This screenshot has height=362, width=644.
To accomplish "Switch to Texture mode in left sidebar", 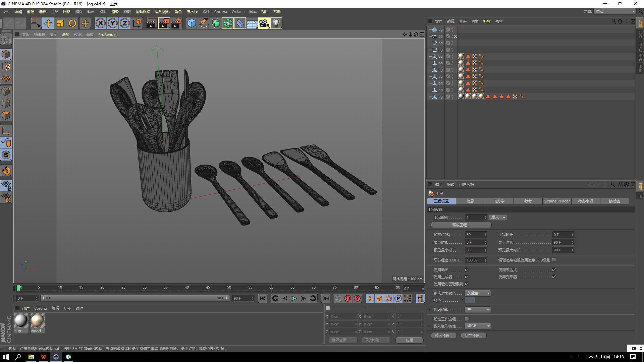I will coord(6,67).
